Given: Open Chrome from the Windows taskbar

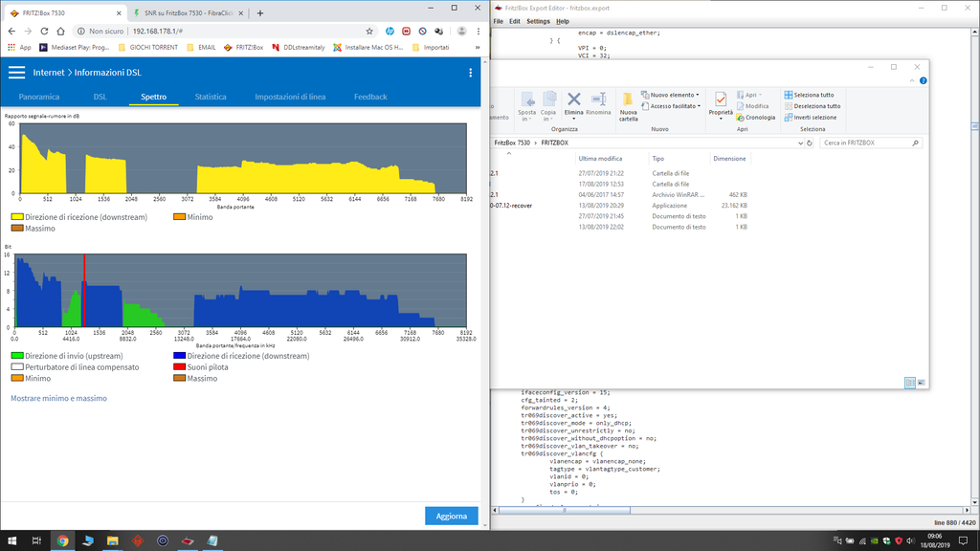Looking at the screenshot, I should [63, 540].
